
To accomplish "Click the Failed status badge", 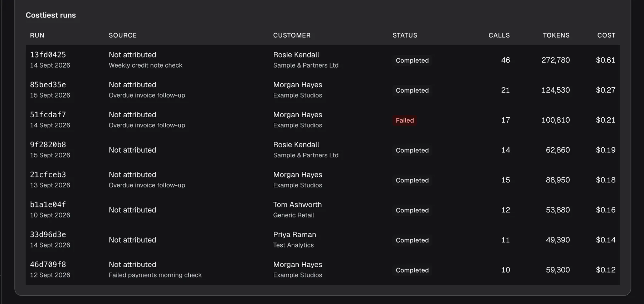I will coord(405,121).
